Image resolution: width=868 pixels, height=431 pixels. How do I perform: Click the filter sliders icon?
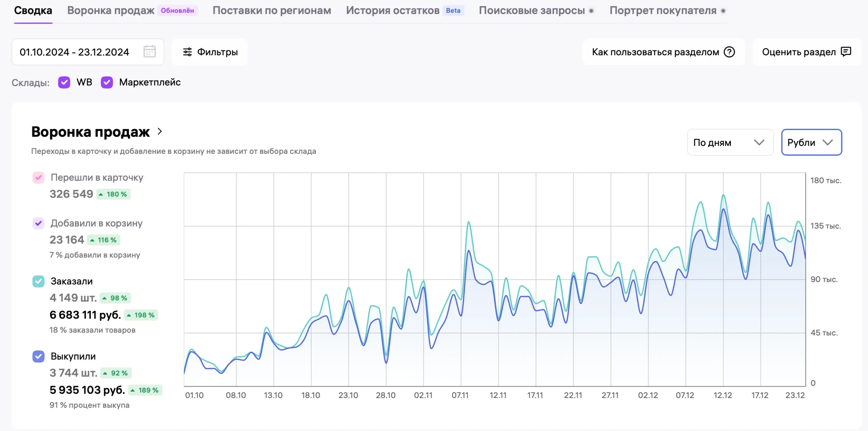(188, 52)
